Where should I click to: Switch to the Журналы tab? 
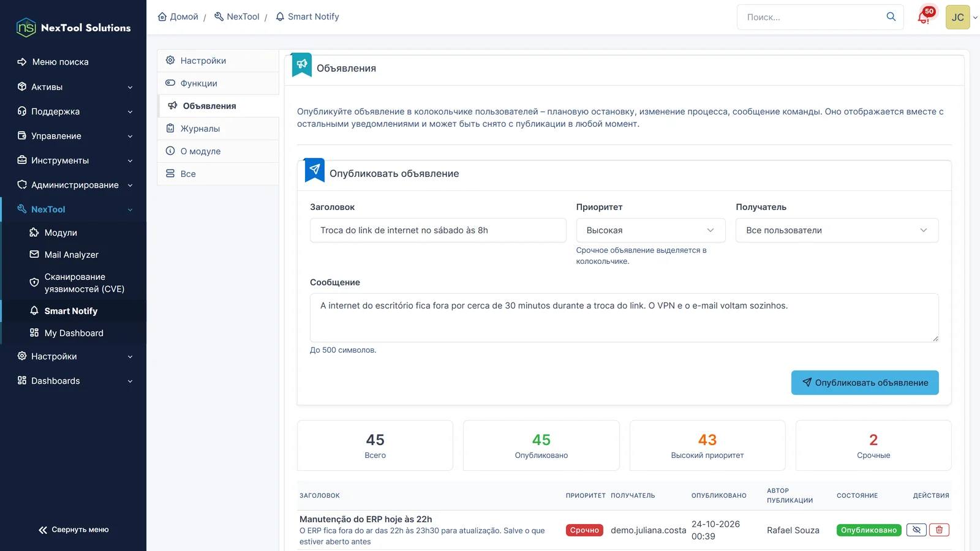[218, 129]
